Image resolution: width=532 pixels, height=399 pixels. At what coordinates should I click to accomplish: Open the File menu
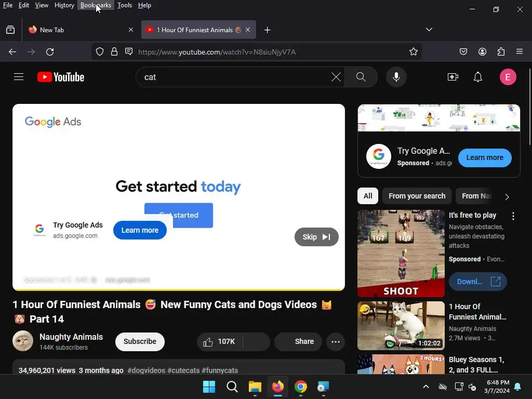8,5
